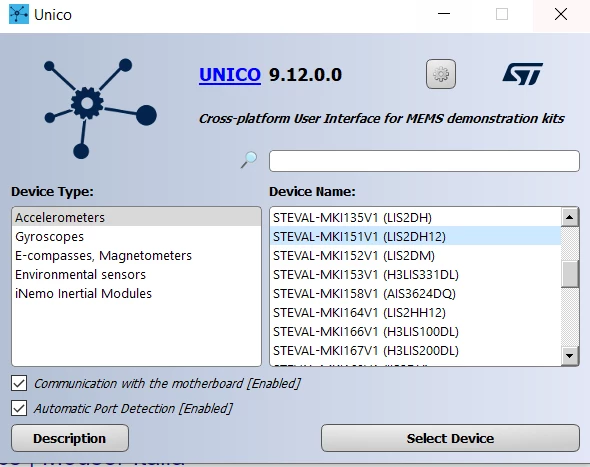
Task: Choose STEVAL-MKI152V1 (LIS2DM) device
Action: (x=415, y=256)
